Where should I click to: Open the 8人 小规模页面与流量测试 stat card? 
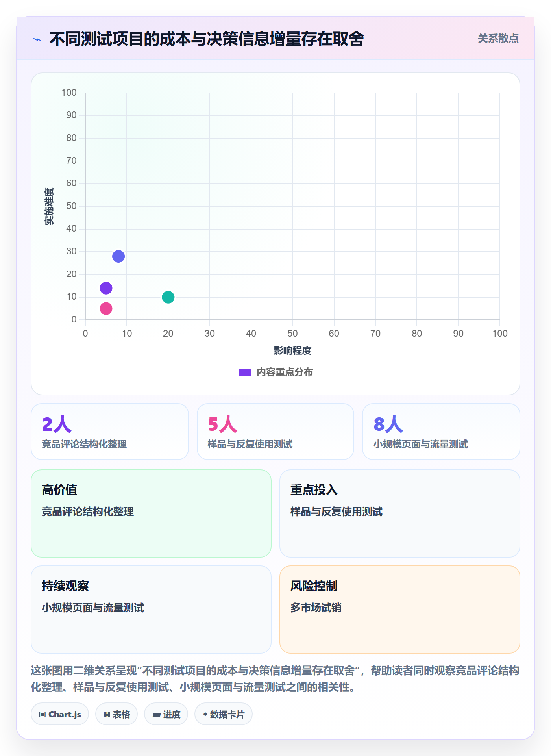coord(441,432)
